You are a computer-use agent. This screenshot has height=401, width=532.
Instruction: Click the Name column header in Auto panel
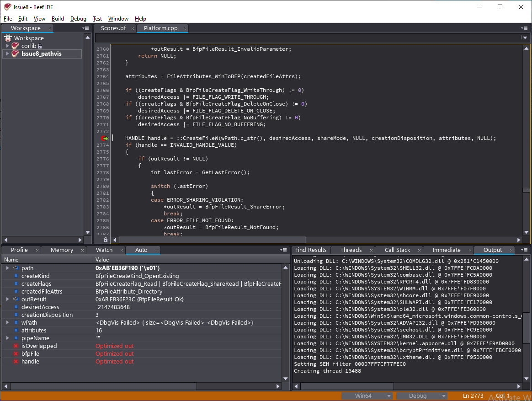click(x=48, y=259)
